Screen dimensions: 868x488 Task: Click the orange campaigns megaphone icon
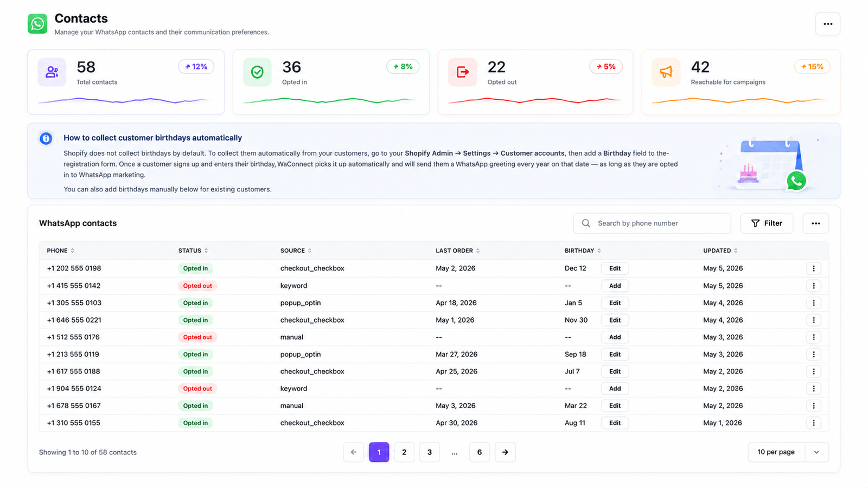click(x=666, y=72)
